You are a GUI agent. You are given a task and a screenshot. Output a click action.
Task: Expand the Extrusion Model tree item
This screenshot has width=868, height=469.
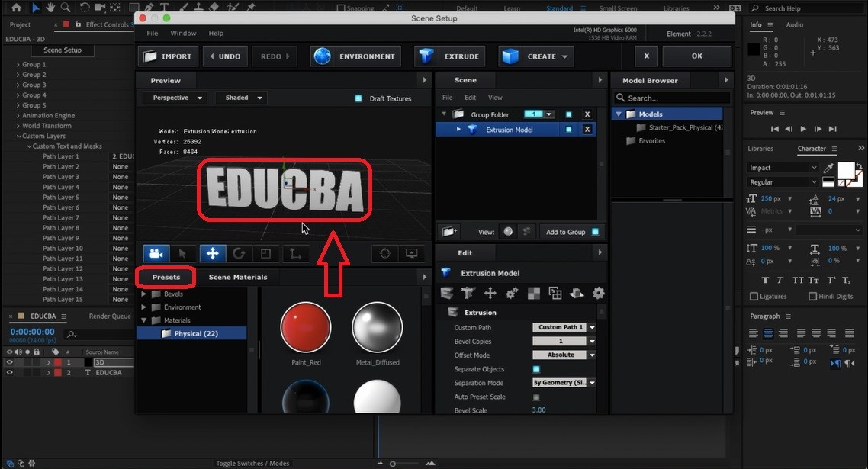click(x=458, y=130)
